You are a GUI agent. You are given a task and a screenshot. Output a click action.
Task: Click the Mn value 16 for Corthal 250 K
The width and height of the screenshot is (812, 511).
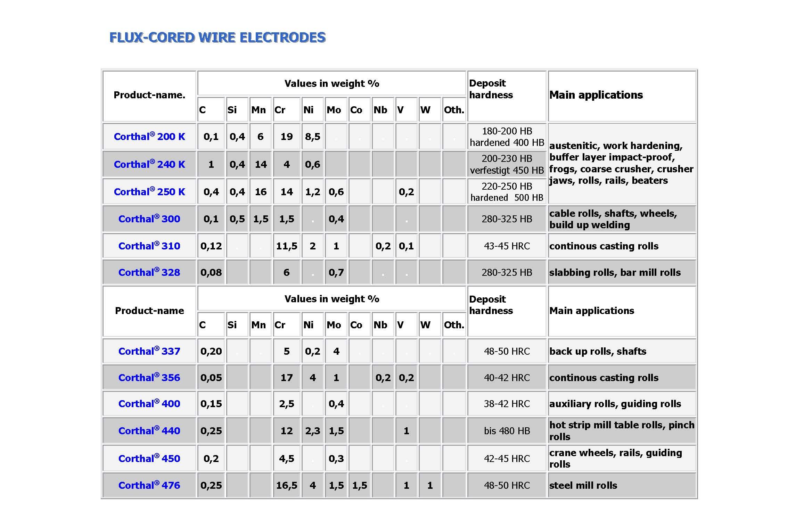[261, 192]
